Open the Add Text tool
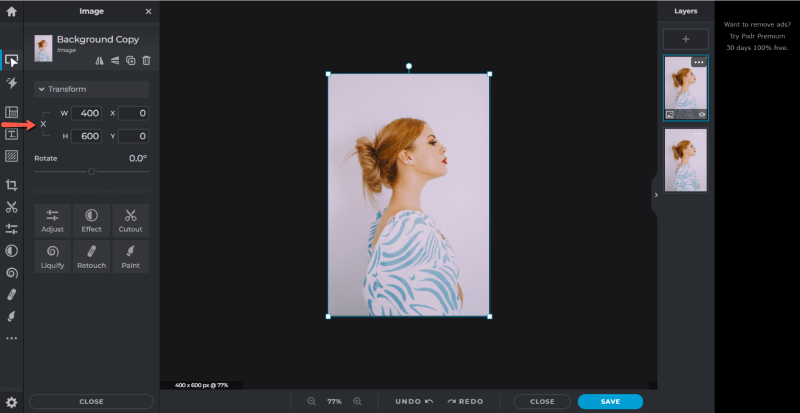This screenshot has height=413, width=800. pos(11,134)
